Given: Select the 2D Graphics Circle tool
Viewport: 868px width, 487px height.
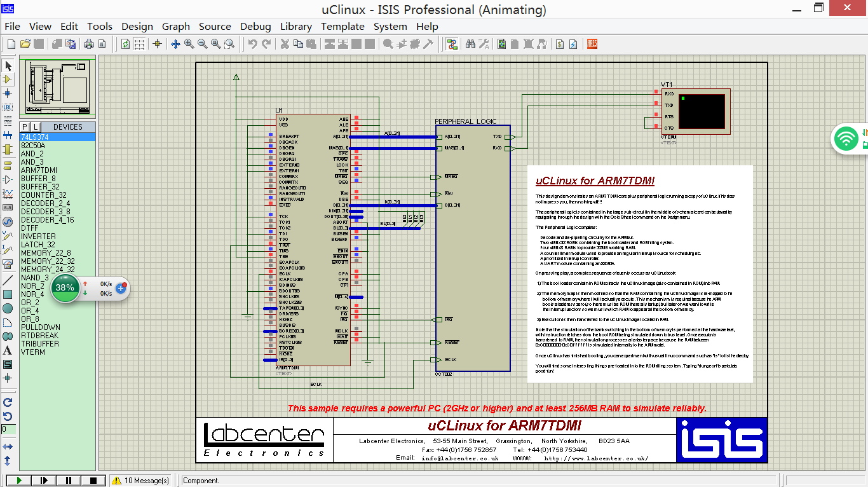Looking at the screenshot, I should tap(8, 308).
